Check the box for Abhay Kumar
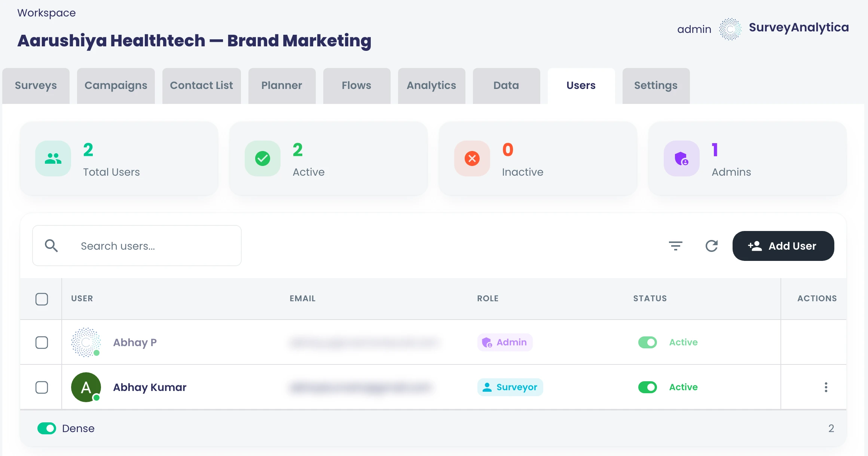The height and width of the screenshot is (456, 868). coord(42,387)
